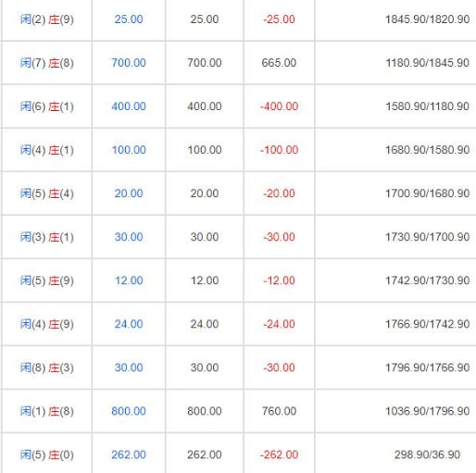Click the red -400.00 loss value
Viewport: 476px width, 473px height.
pos(279,106)
